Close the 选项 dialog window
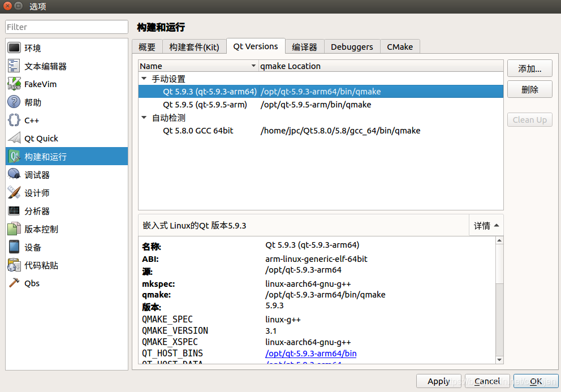Viewport: 561px width, 392px height. [7, 6]
